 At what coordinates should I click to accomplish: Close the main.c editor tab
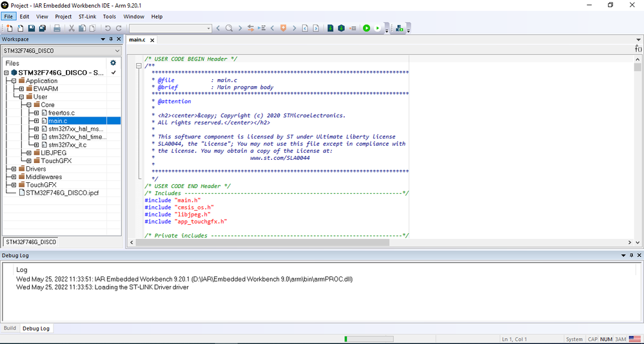[x=152, y=40]
